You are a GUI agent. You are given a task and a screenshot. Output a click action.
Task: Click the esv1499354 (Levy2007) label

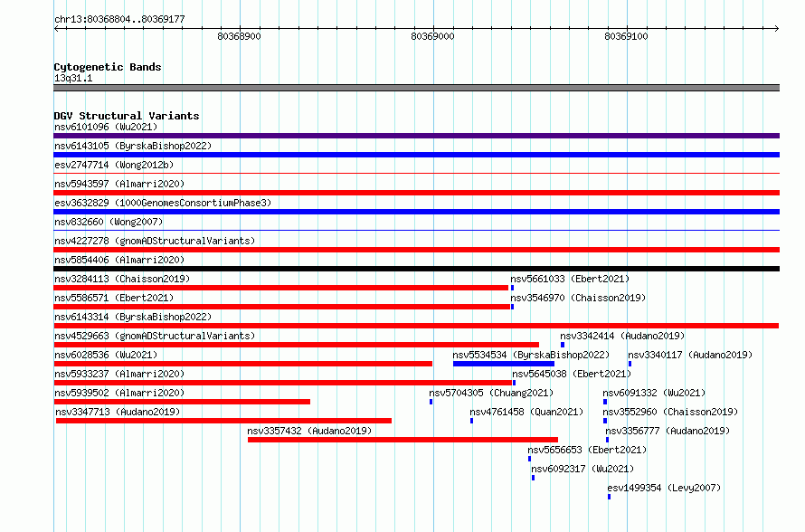coord(664,488)
